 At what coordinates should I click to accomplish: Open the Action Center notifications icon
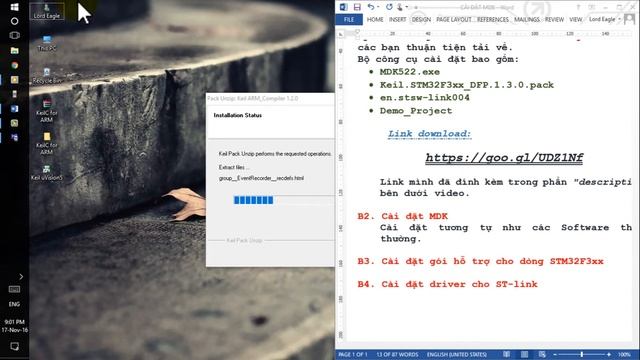[x=14, y=347]
